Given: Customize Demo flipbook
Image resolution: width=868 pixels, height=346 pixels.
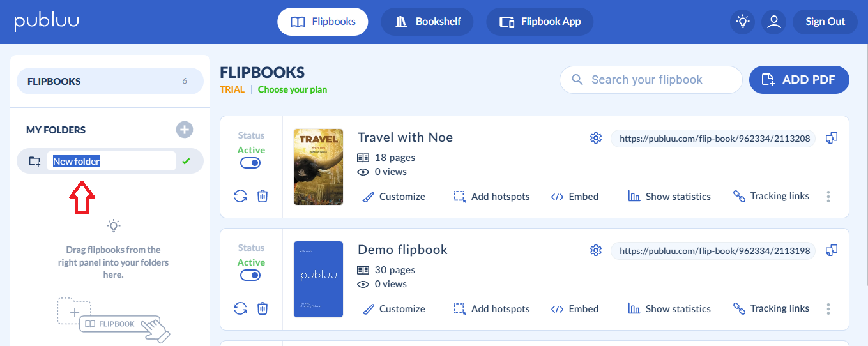Looking at the screenshot, I should 393,309.
